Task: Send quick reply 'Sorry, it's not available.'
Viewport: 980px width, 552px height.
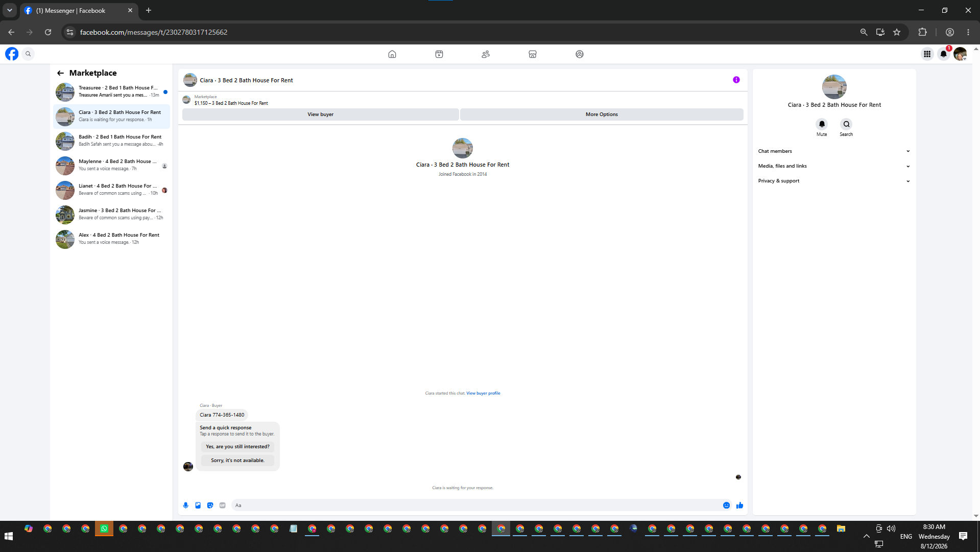Action: pyautogui.click(x=237, y=461)
